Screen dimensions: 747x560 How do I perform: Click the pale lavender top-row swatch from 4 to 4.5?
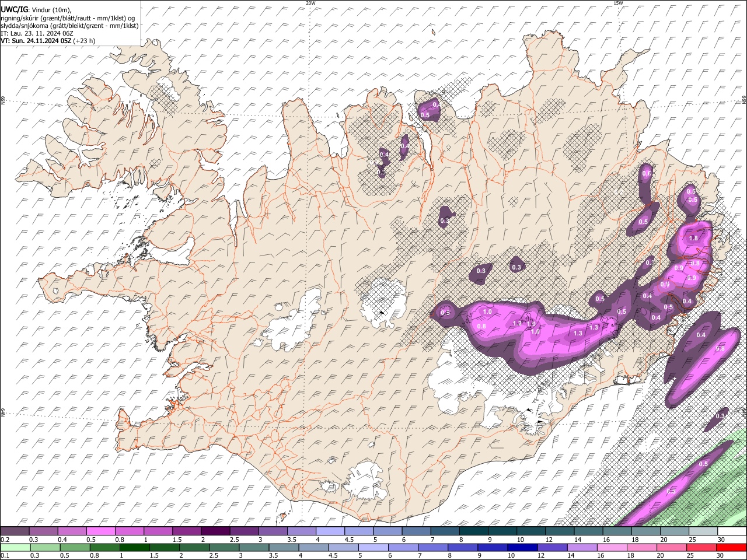point(330,531)
